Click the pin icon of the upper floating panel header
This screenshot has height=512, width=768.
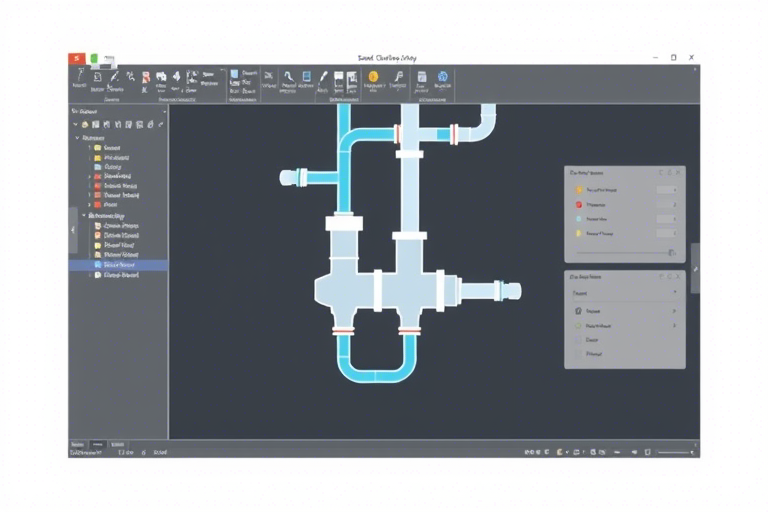point(670,172)
